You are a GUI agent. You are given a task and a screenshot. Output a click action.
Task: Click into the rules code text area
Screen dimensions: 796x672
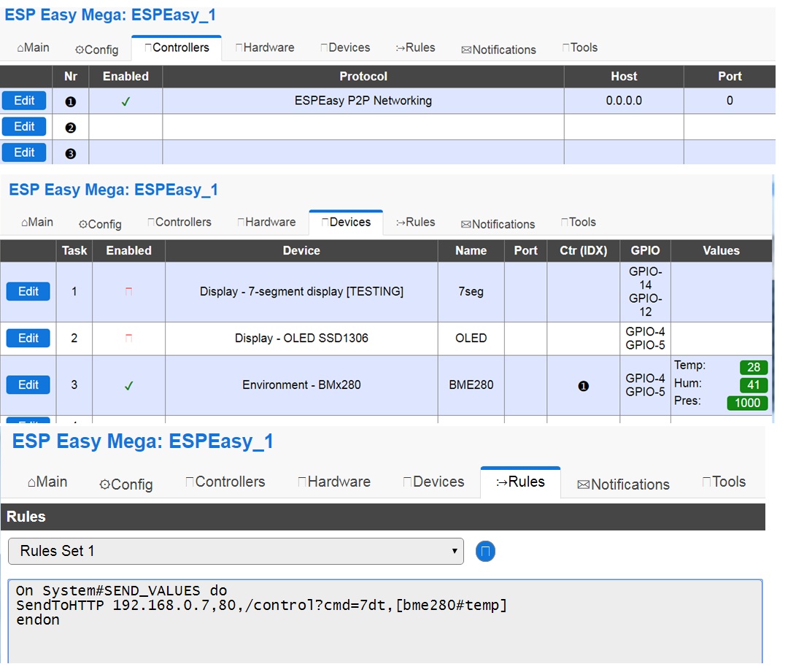385,621
